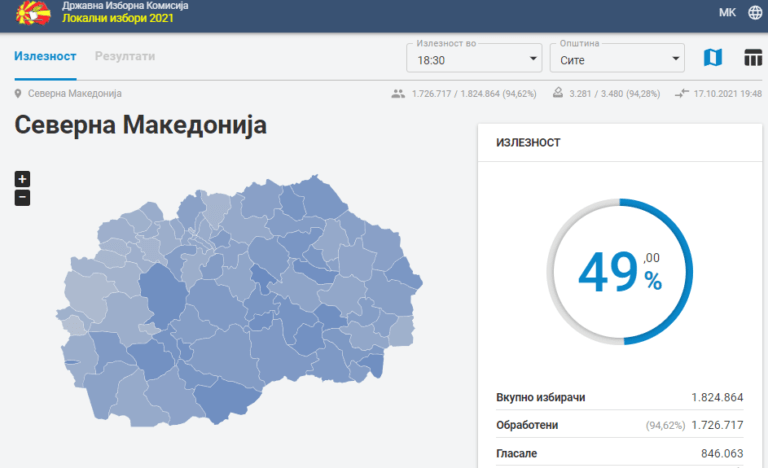Open the 'Општина' municipality dropdown
The height and width of the screenshot is (468, 768).
(x=616, y=58)
